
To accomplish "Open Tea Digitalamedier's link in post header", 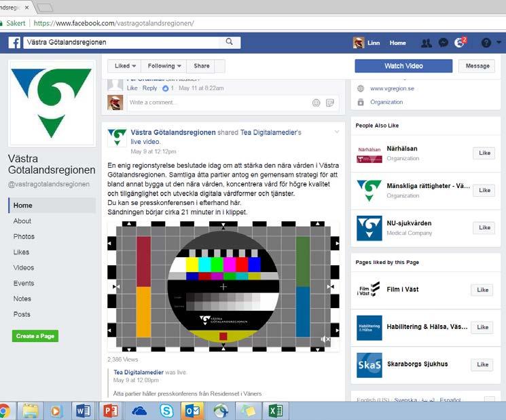I will click(x=270, y=132).
